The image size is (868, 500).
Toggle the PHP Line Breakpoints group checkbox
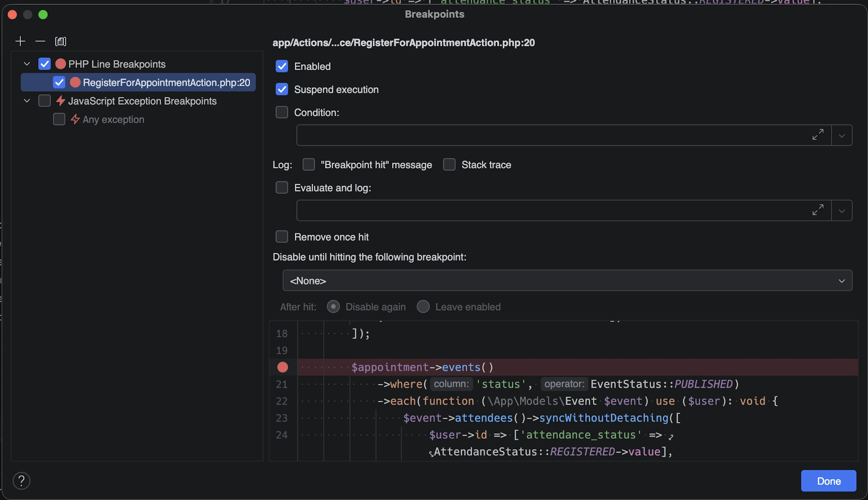tap(45, 64)
